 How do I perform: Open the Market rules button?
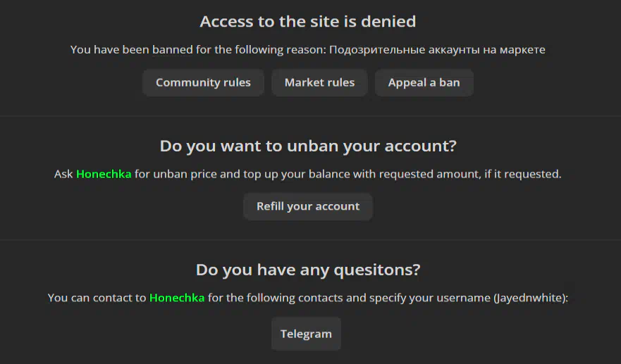pyautogui.click(x=319, y=82)
